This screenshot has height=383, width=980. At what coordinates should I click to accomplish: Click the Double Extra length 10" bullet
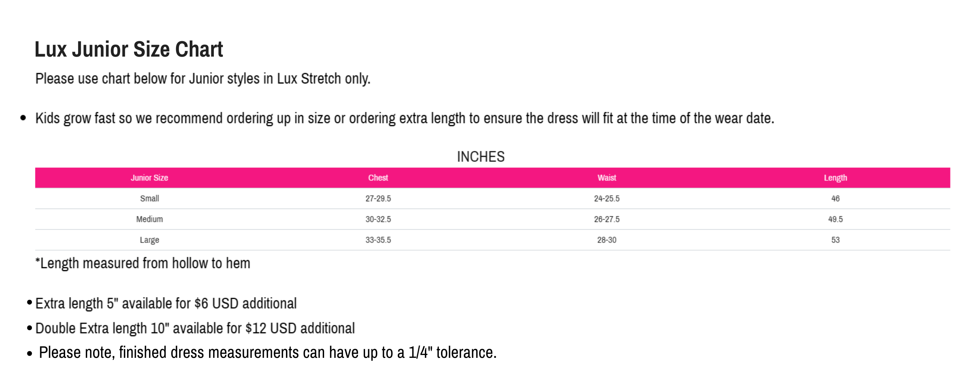point(195,328)
